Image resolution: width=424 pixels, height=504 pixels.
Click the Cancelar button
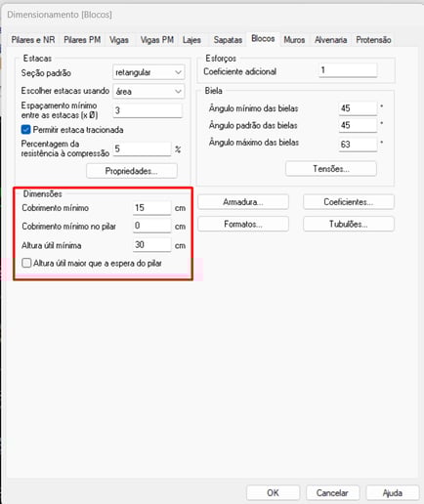point(332,492)
